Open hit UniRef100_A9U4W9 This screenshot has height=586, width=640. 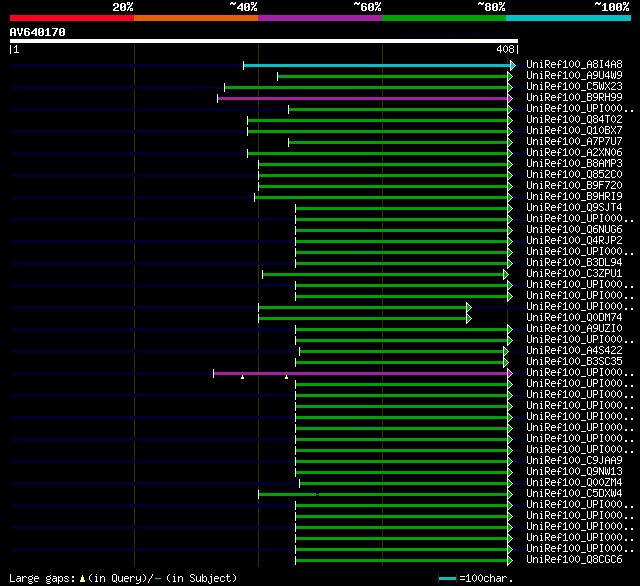(x=574, y=75)
